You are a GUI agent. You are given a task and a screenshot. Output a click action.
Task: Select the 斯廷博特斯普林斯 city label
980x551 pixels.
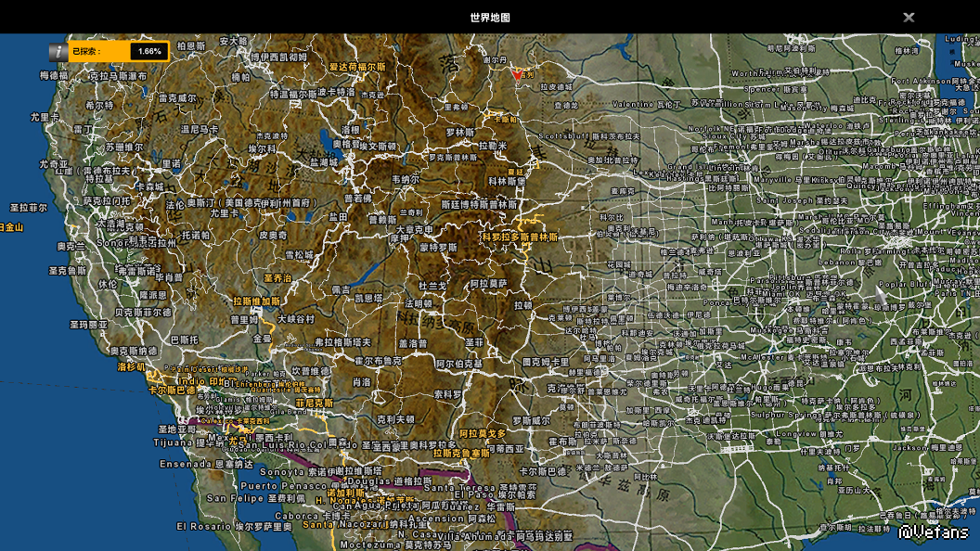coord(480,205)
